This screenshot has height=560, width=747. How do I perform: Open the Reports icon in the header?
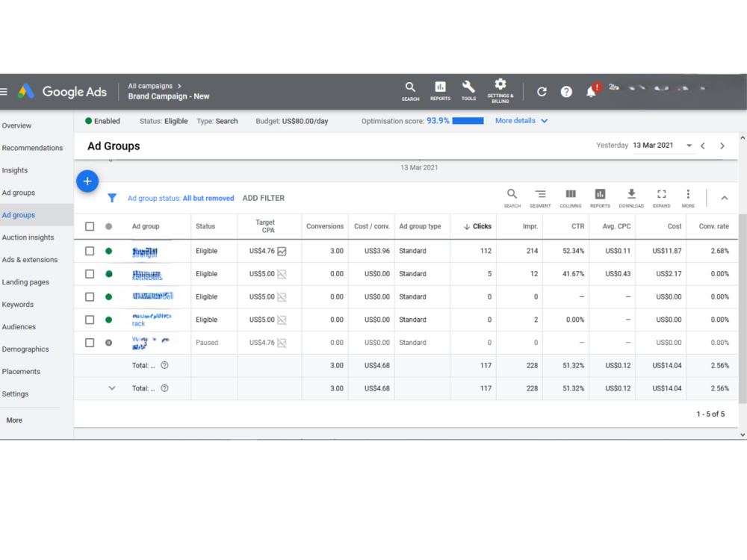pos(440,91)
